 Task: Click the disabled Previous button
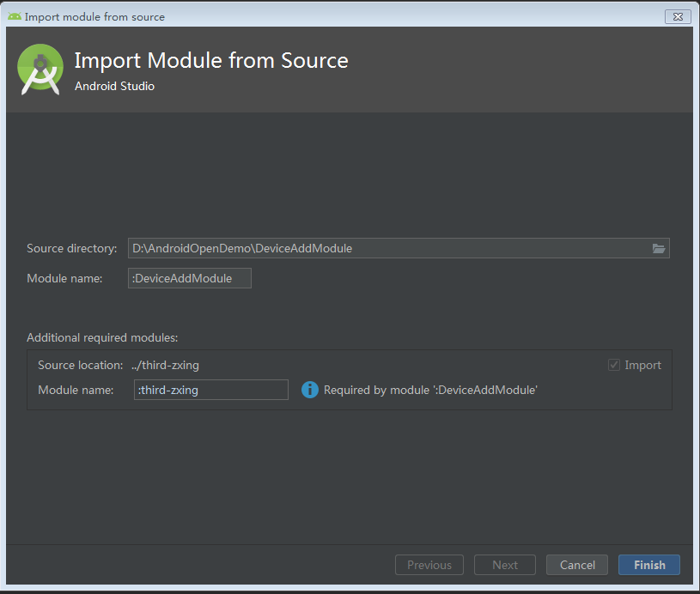[429, 565]
